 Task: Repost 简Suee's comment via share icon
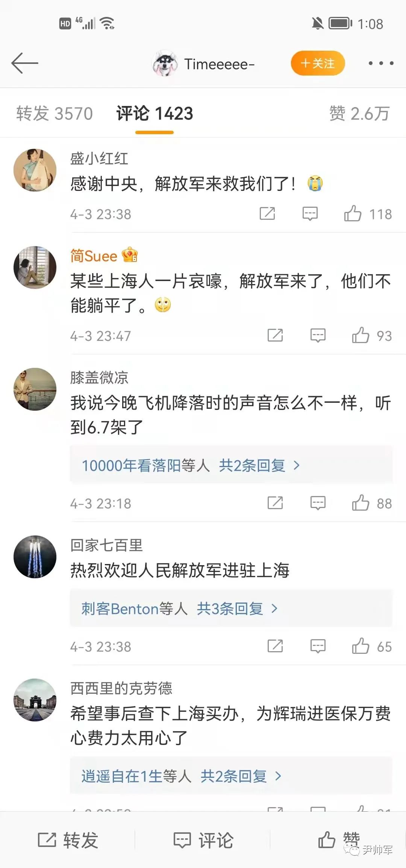(x=275, y=335)
